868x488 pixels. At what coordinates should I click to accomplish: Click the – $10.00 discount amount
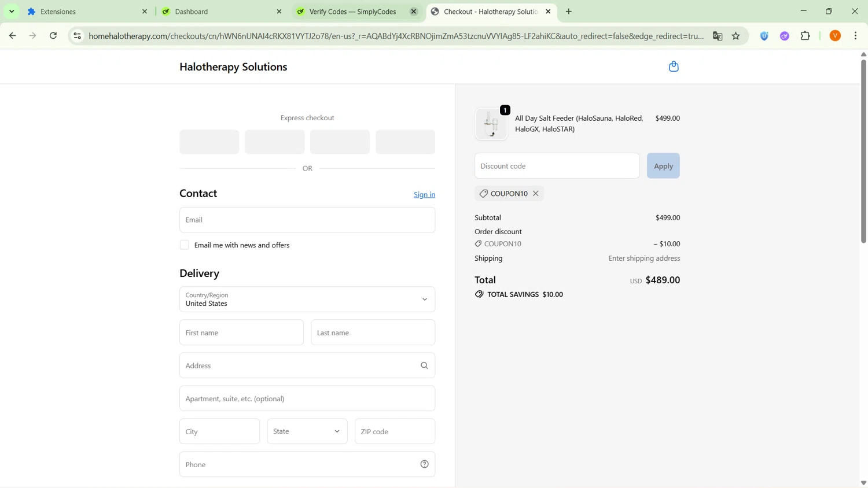(x=667, y=244)
